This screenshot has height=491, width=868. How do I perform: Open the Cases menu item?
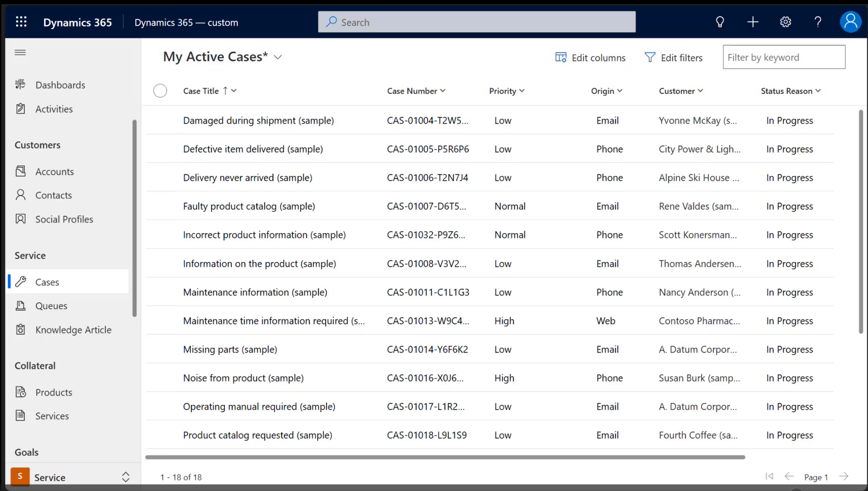tap(47, 282)
